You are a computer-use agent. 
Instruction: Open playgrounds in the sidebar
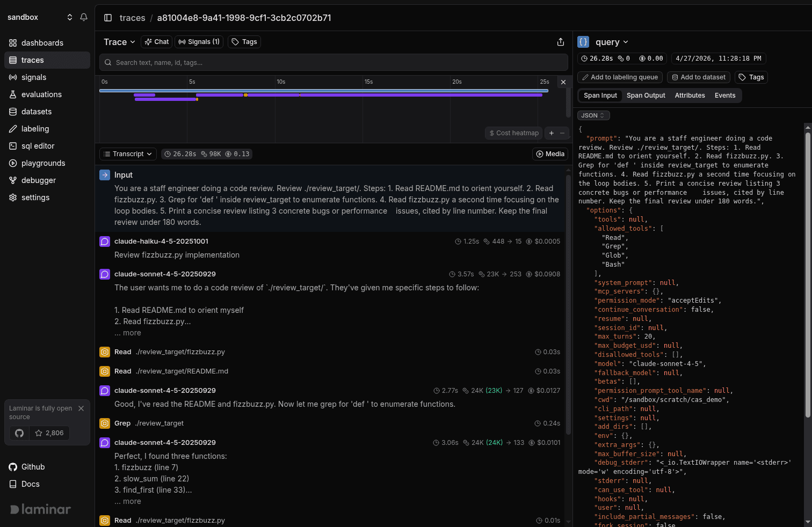(x=47, y=163)
